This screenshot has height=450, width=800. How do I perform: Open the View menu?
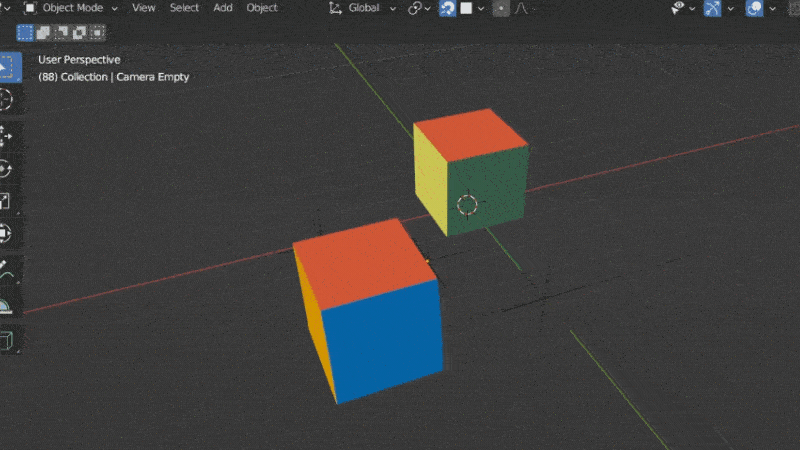(144, 8)
